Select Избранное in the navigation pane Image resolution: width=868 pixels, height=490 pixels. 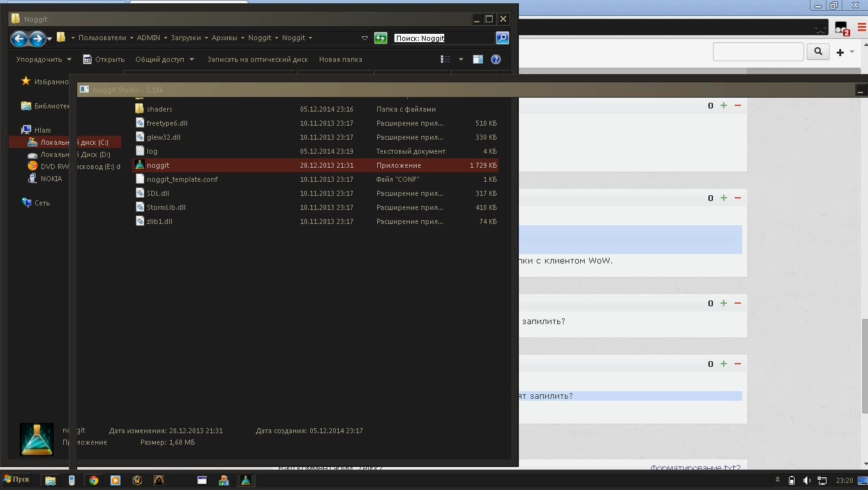[x=44, y=81]
